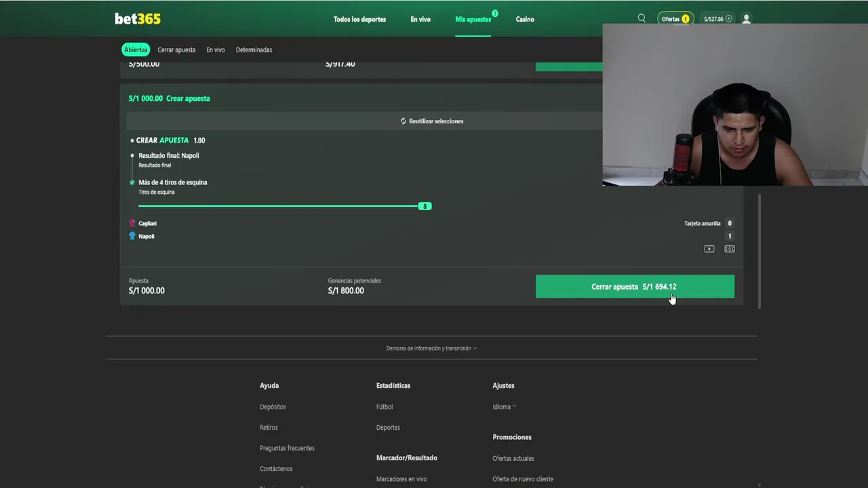Image resolution: width=868 pixels, height=488 pixels.
Task: Switch to the Determinadas tab
Action: click(x=254, y=49)
